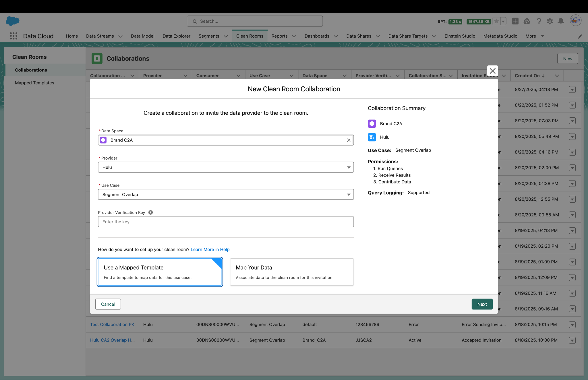Viewport: 588px width, 380px height.
Task: Open row actions for 8/22/2025, 01:52 PM
Action: pos(572,105)
